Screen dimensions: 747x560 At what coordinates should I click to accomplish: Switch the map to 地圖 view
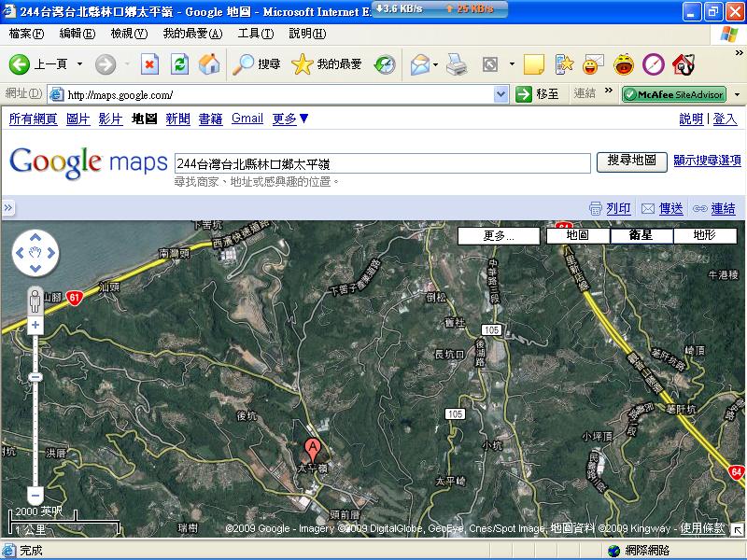pyautogui.click(x=577, y=235)
